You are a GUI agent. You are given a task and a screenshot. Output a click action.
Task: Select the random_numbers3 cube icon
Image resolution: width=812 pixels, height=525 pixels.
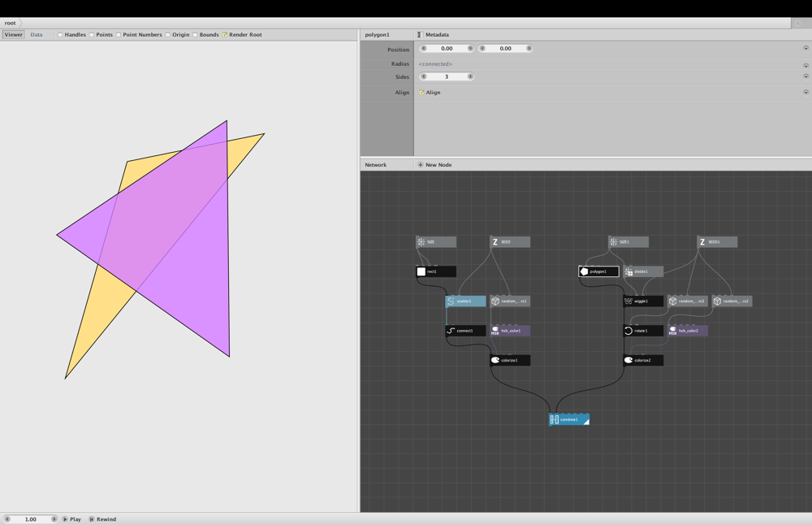coord(672,302)
